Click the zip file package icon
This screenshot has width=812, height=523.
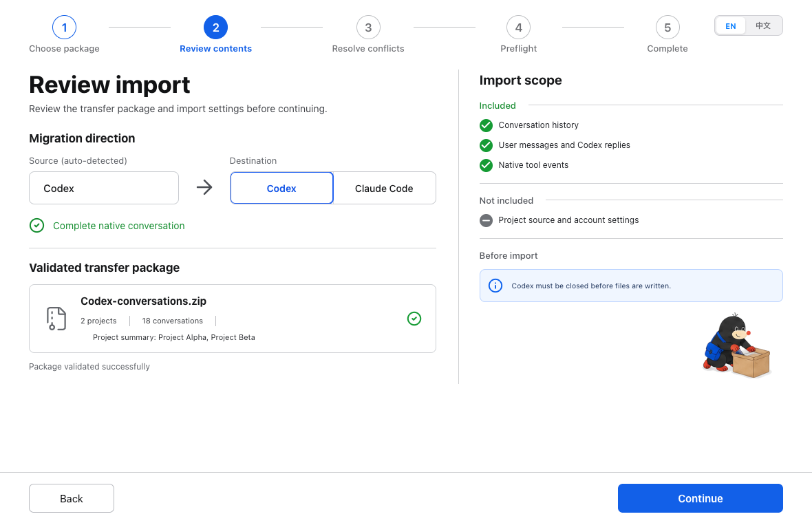coord(56,319)
